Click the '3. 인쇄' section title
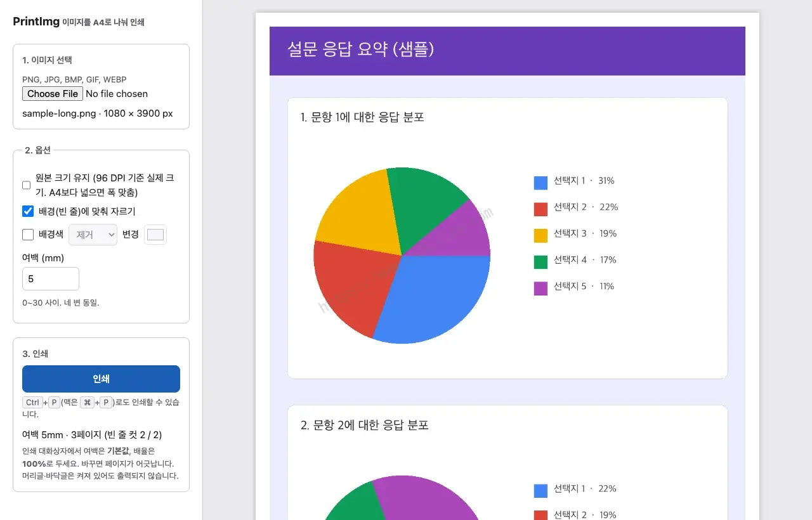Viewport: 812px width, 520px height. click(36, 354)
